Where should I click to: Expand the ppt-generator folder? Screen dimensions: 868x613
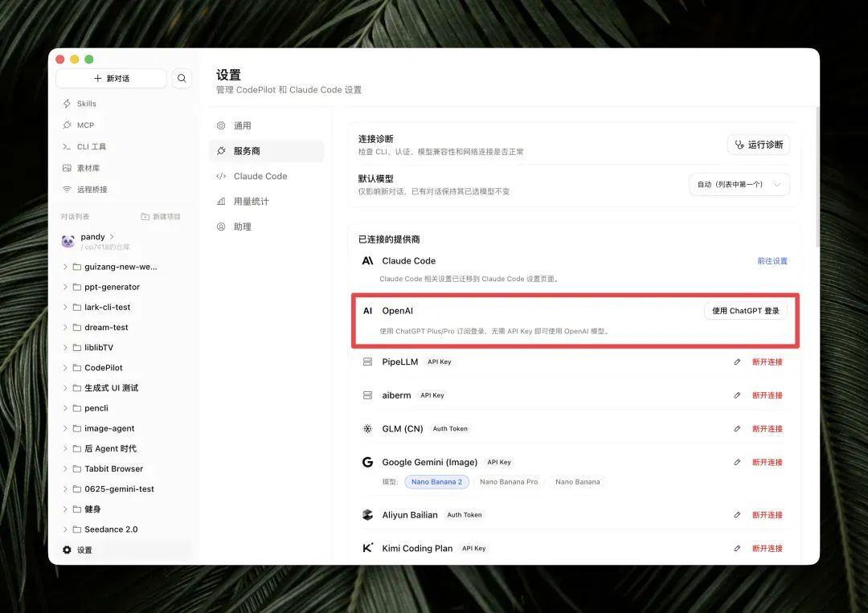click(x=65, y=287)
